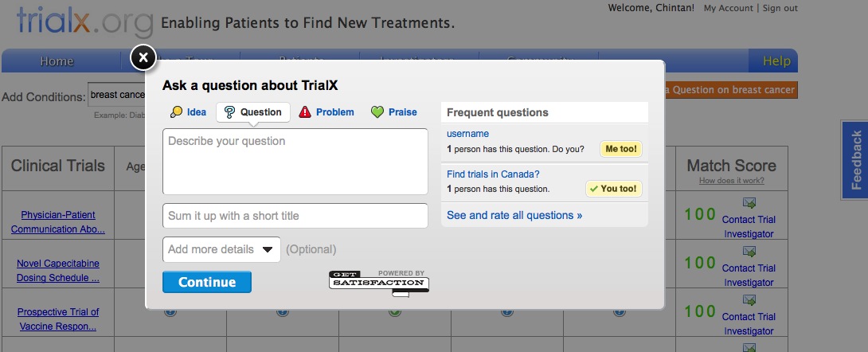Toggle 'You too!' on the Canada question
This screenshot has height=352, width=868.
(614, 189)
